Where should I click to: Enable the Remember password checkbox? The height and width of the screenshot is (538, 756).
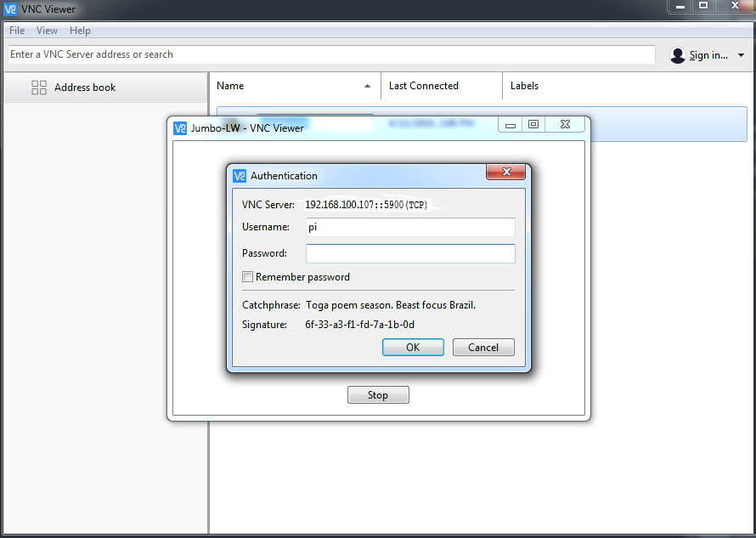248,277
